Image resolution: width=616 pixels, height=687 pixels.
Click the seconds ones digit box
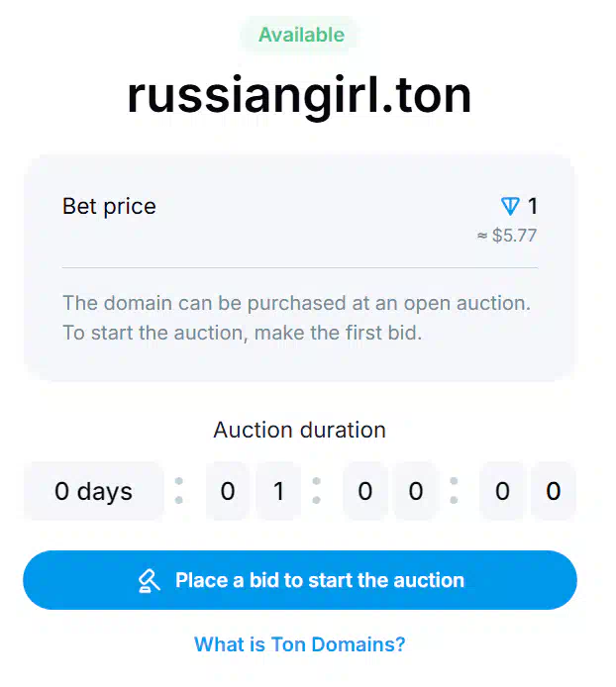point(554,491)
